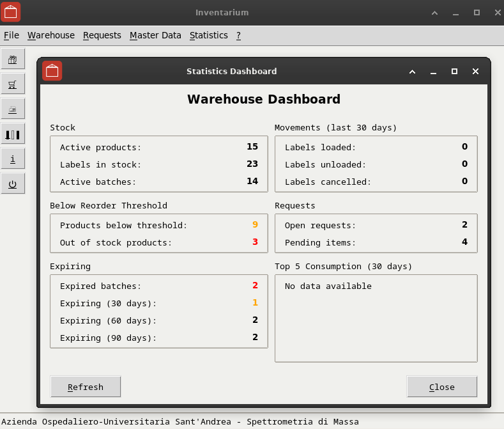This screenshot has height=429, width=504.
Task: Open the Warehouse menu
Action: click(51, 35)
